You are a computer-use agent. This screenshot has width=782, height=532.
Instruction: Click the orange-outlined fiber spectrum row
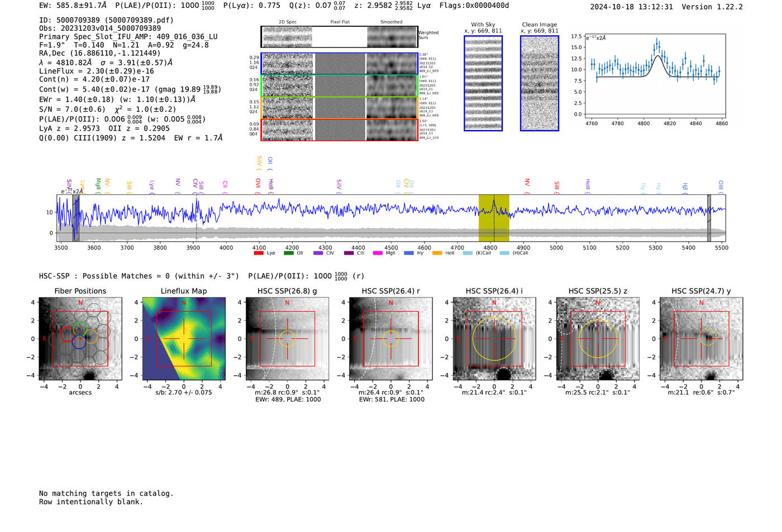click(x=339, y=108)
